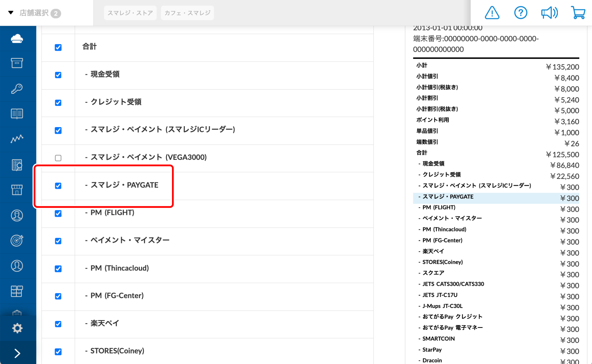The width and height of the screenshot is (592, 364).
Task: Click the JETS CATS300/CATS330 preview line
Action: 496,285
